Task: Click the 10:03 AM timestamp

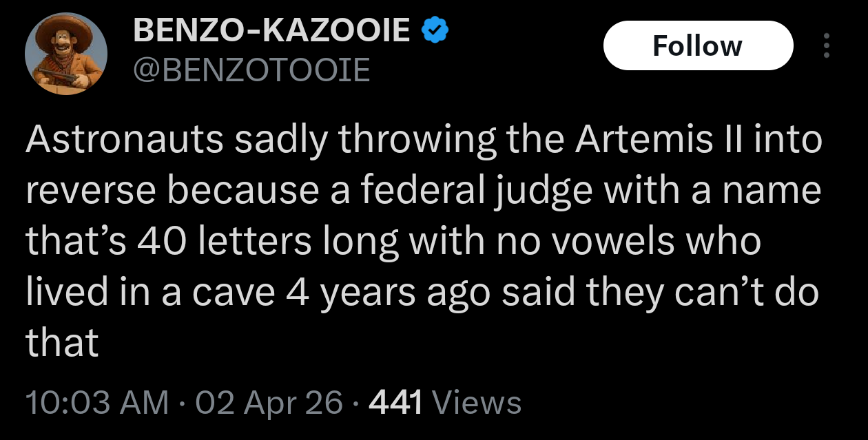Action: (x=96, y=403)
